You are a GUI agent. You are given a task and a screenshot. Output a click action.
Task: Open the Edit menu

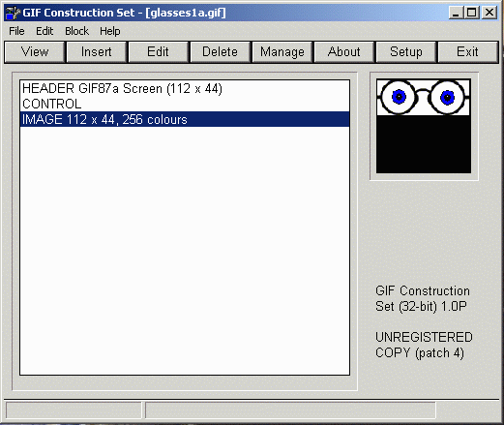(44, 31)
